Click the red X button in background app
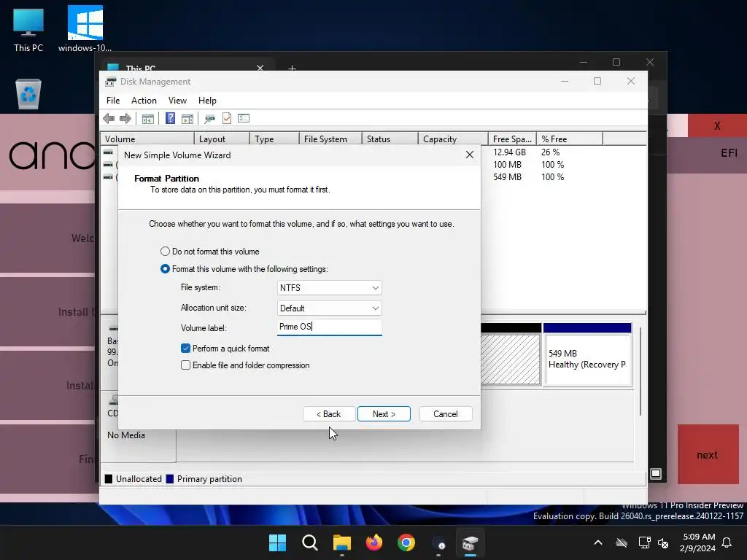This screenshot has width=747, height=560. (717, 125)
